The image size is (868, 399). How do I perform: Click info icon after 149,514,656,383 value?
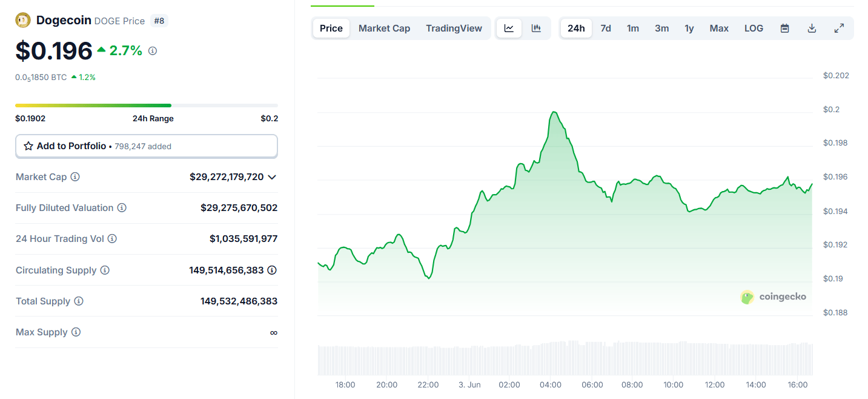click(272, 270)
